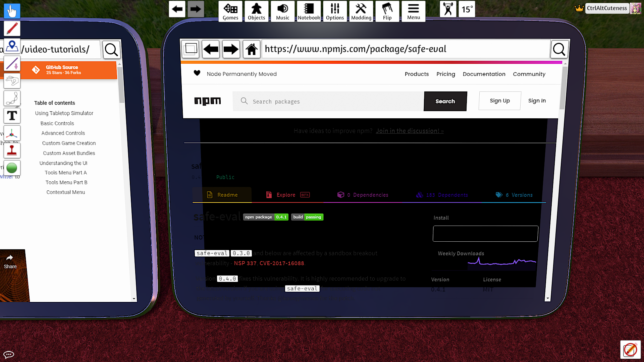Viewport: 644px width, 362px height.
Task: Click the rotation angle 15° setting
Action: tap(467, 9)
